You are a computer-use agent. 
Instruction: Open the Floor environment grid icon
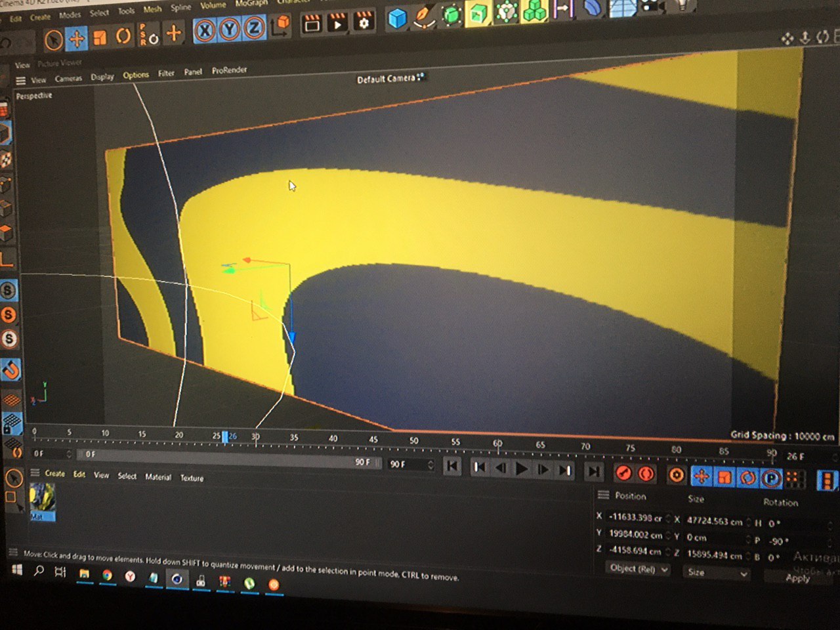[621, 7]
